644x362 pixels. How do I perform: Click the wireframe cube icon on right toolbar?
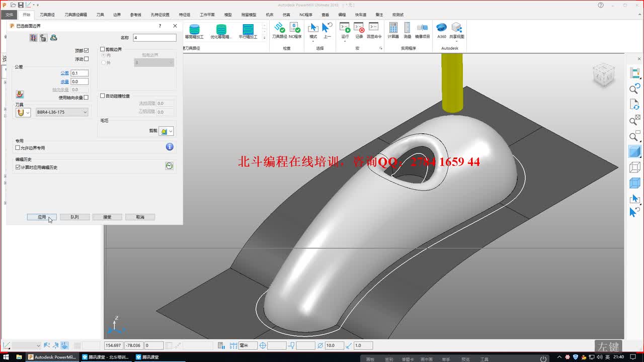(x=635, y=167)
